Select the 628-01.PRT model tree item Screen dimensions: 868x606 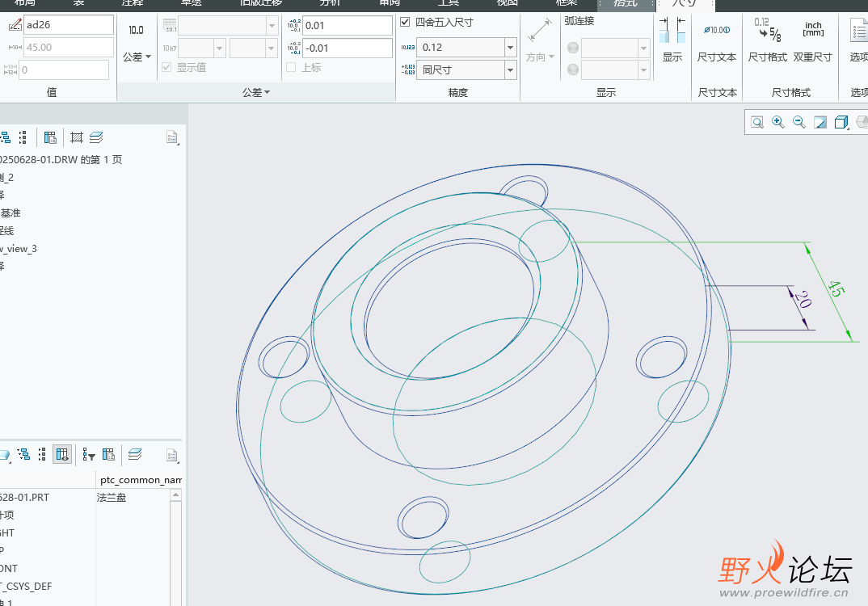pyautogui.click(x=24, y=497)
